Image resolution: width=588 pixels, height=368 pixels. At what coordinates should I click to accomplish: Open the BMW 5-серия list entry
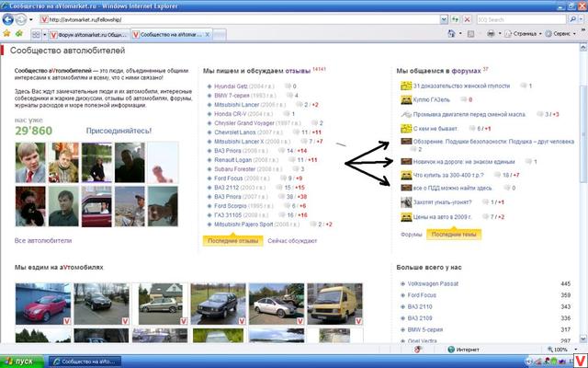[x=425, y=329]
